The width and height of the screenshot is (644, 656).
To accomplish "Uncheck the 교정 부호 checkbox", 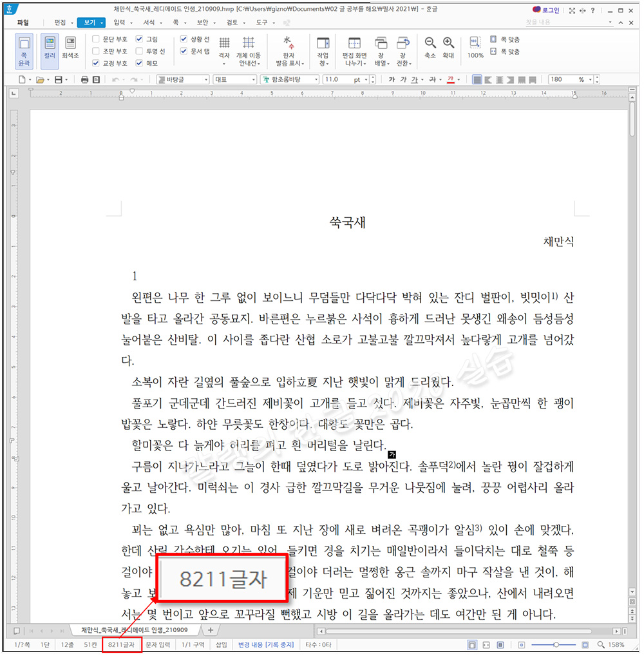I will pyautogui.click(x=96, y=63).
